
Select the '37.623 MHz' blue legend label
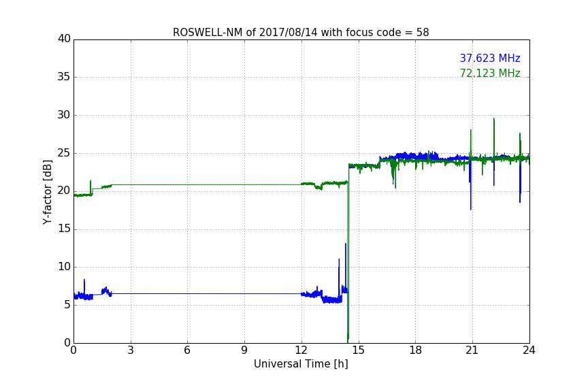(490, 58)
